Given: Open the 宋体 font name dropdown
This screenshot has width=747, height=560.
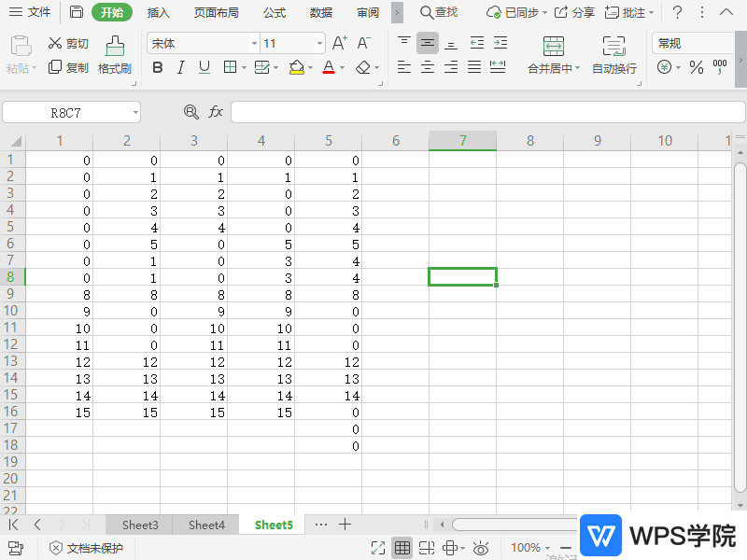Looking at the screenshot, I should pos(254,44).
